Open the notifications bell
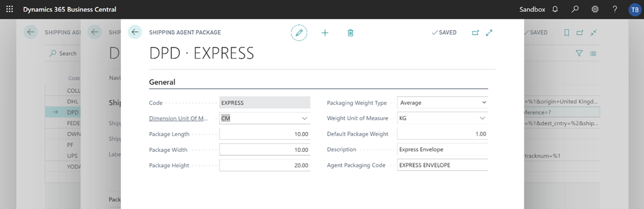This screenshot has height=209, width=644. coord(555,10)
